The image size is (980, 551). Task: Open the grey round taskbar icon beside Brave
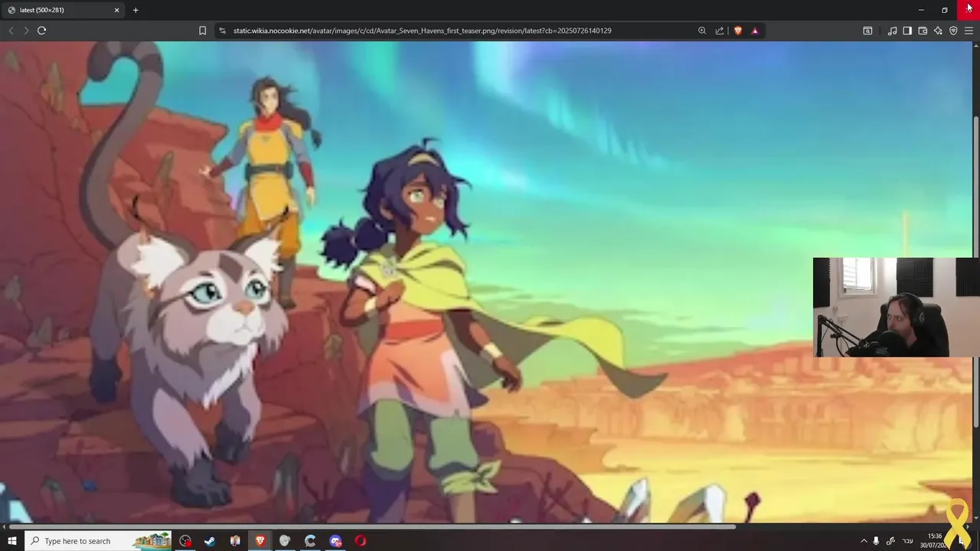[285, 541]
